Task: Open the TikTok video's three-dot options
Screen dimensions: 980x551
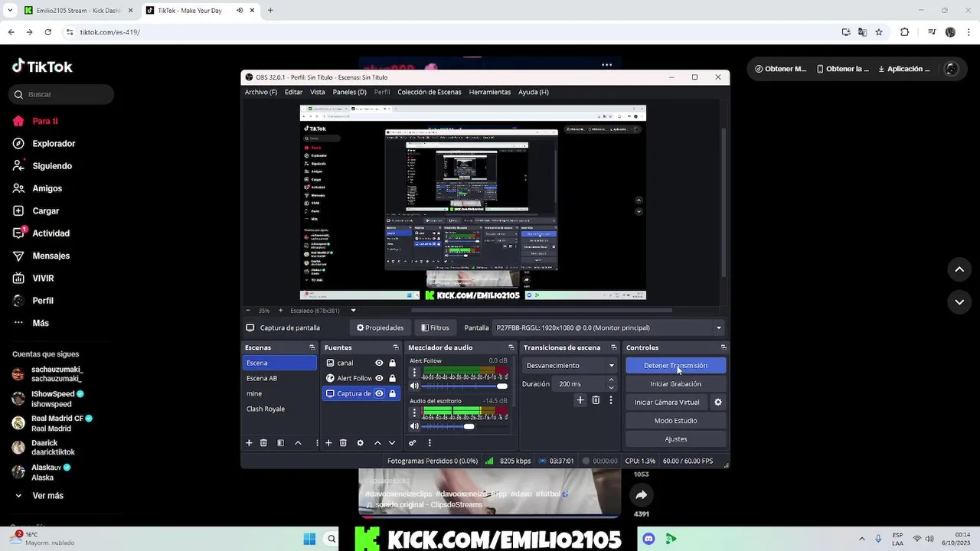Action: 607,64
